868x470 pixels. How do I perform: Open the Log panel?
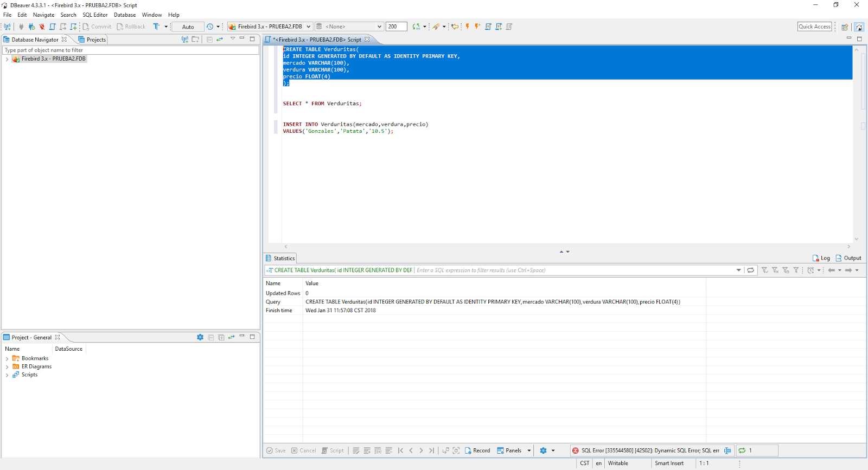(821, 258)
